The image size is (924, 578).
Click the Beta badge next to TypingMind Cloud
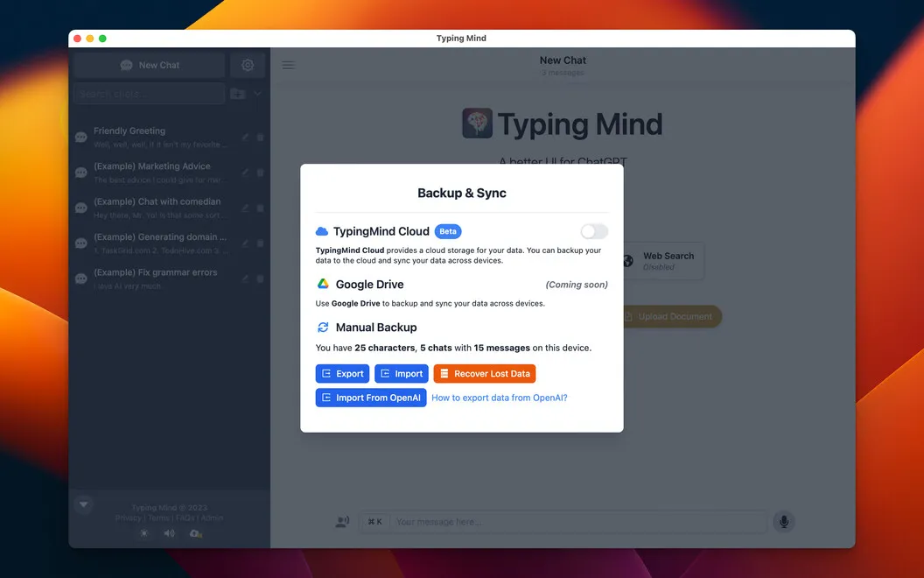tap(448, 231)
